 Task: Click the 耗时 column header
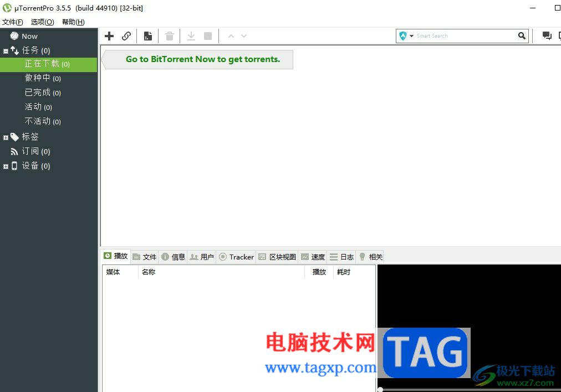coord(354,272)
